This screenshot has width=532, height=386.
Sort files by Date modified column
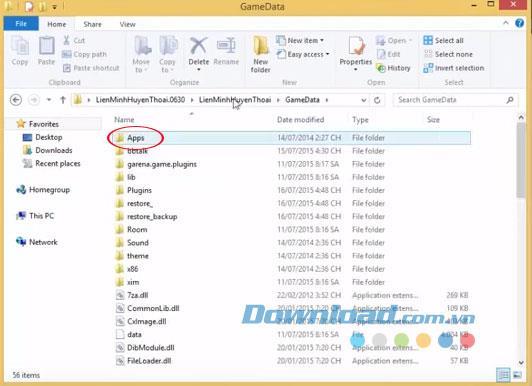click(x=300, y=120)
